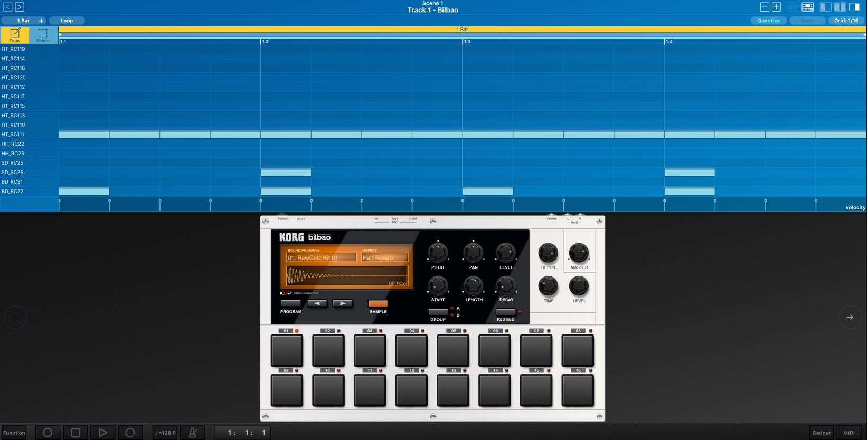Click the orange SAMPLE button
This screenshot has height=440, width=868.
378,303
